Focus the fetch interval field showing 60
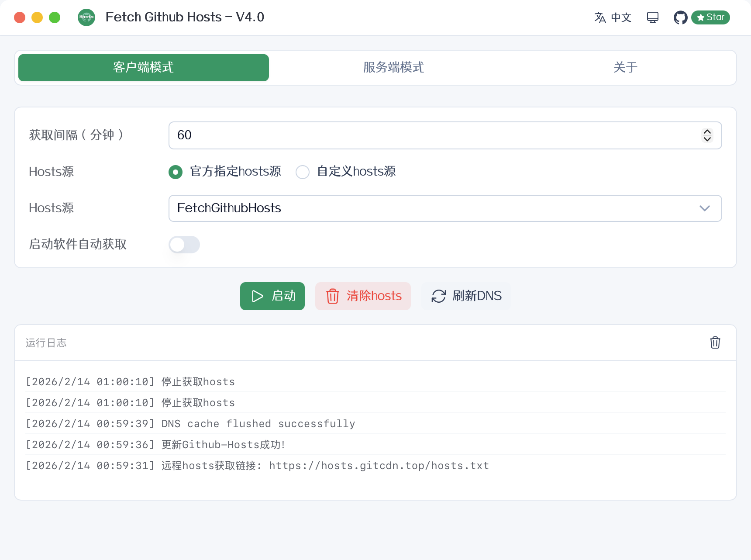The width and height of the screenshot is (751, 560). tap(445, 135)
